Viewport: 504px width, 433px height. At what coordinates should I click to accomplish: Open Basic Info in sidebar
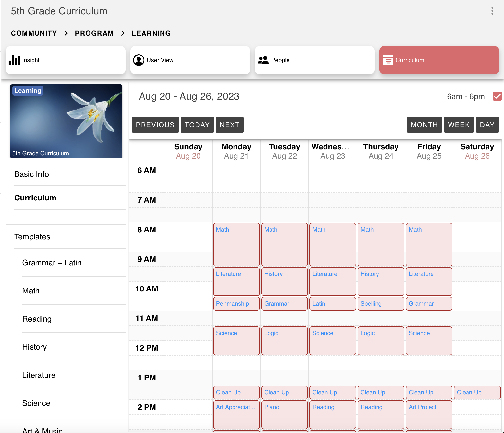point(32,174)
